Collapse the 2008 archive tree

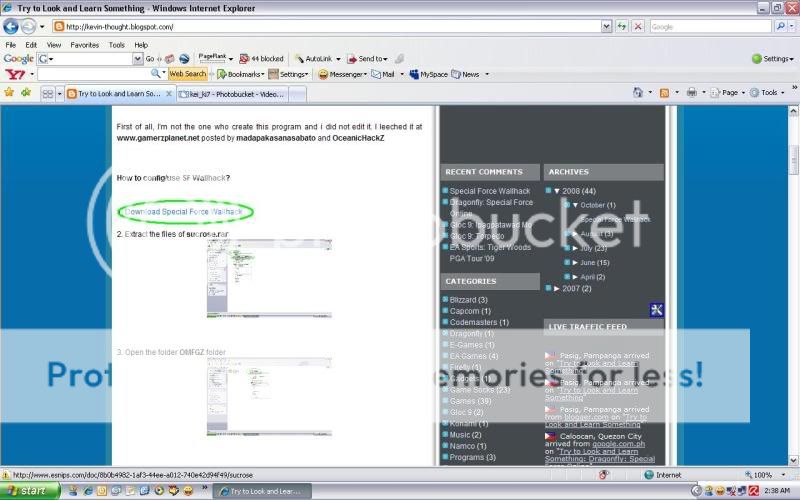coord(556,190)
